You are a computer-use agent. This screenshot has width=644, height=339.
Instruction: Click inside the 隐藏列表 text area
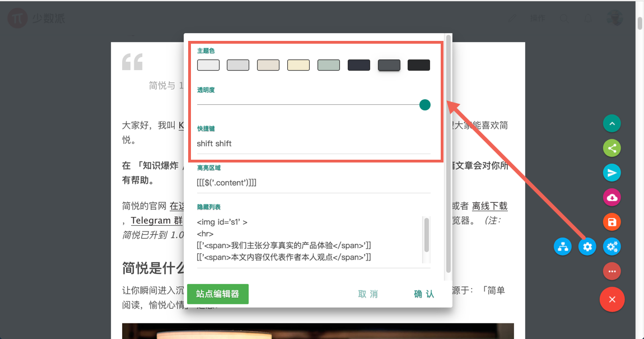310,240
